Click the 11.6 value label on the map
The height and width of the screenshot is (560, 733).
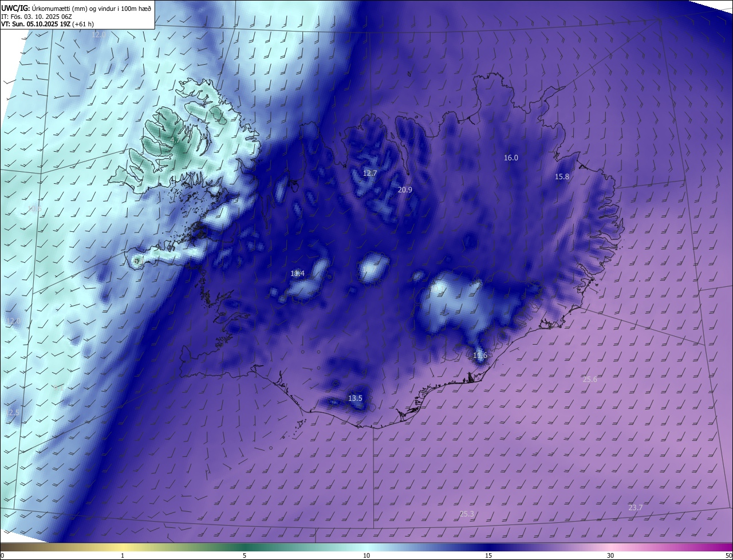point(480,356)
